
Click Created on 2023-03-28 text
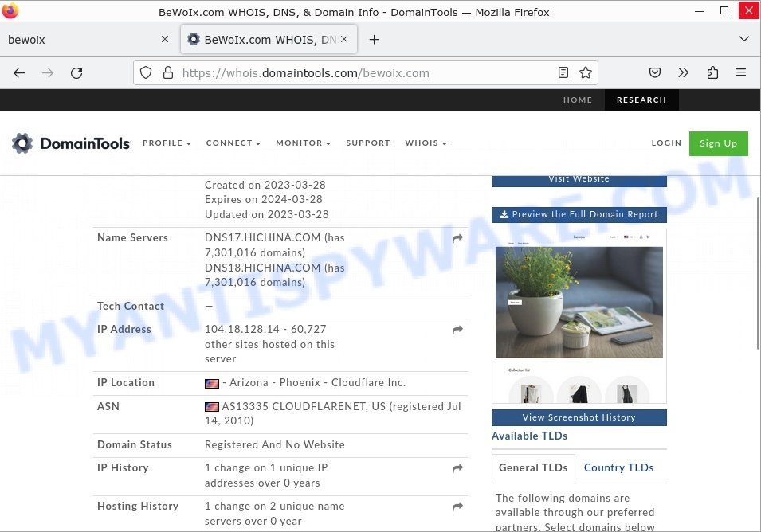pyautogui.click(x=265, y=186)
